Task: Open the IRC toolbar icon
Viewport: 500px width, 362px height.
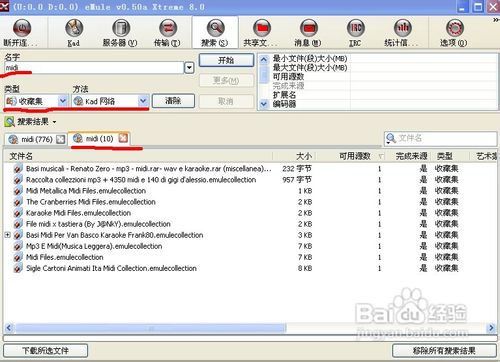Action: 355,32
